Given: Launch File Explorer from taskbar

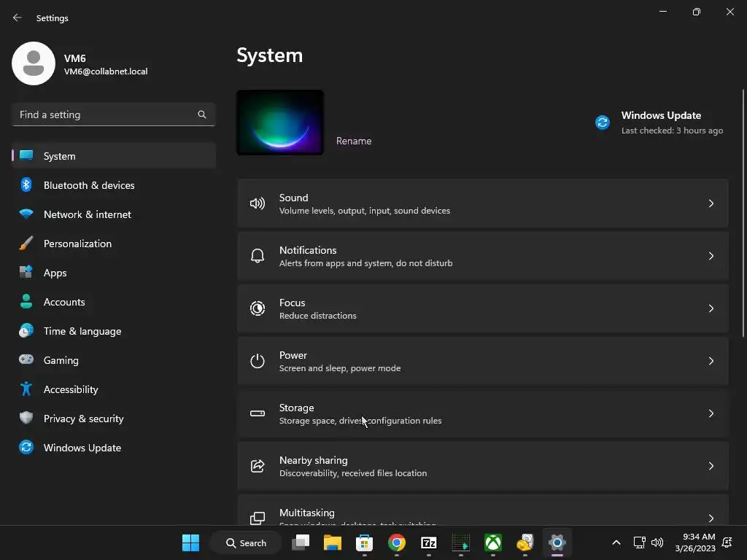Looking at the screenshot, I should pyautogui.click(x=333, y=542).
